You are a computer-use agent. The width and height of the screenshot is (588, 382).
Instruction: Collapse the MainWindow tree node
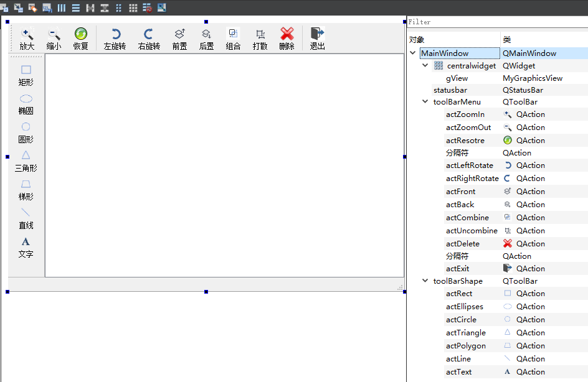point(412,53)
